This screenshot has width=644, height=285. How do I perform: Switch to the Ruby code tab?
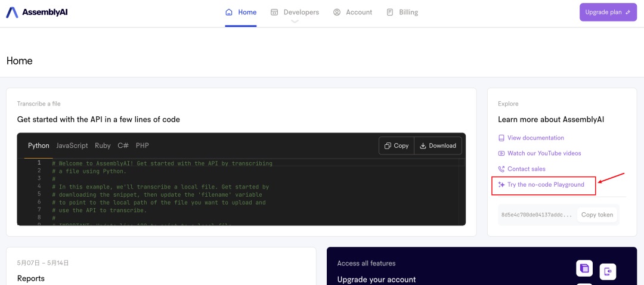tap(103, 146)
